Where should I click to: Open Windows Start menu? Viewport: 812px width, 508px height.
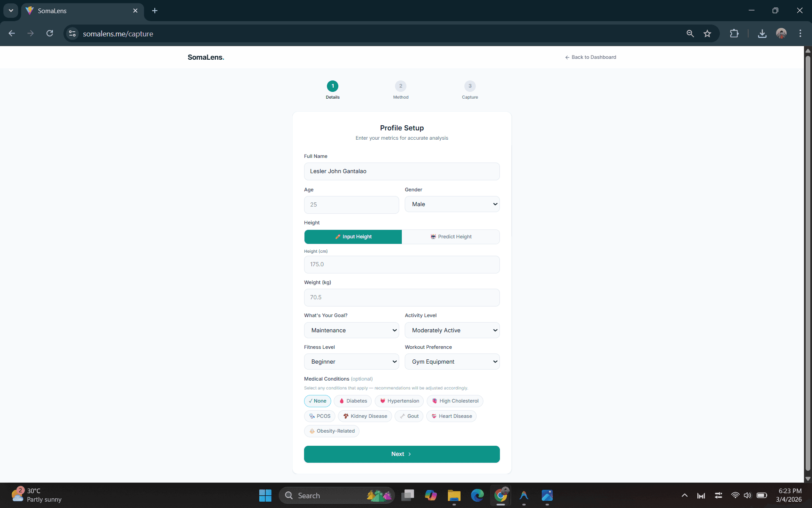coord(265,495)
